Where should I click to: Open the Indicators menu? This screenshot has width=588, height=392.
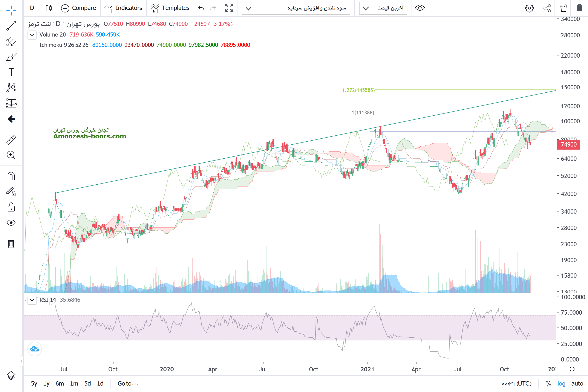(123, 8)
